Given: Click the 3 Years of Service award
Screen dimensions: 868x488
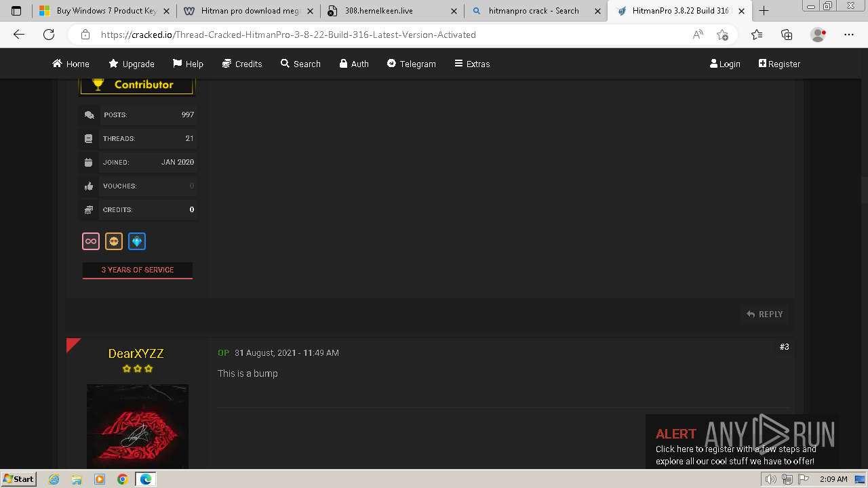Looking at the screenshot, I should (x=138, y=270).
